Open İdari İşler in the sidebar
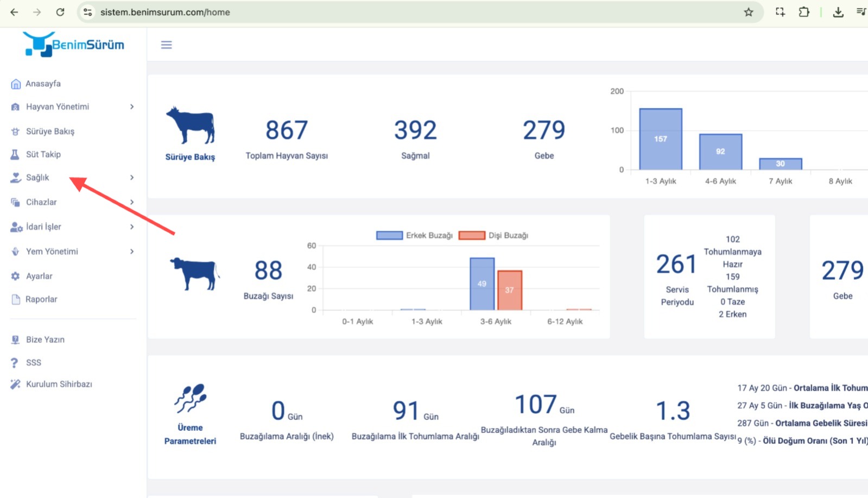Viewport: 868px width, 498px height. pyautogui.click(x=43, y=227)
